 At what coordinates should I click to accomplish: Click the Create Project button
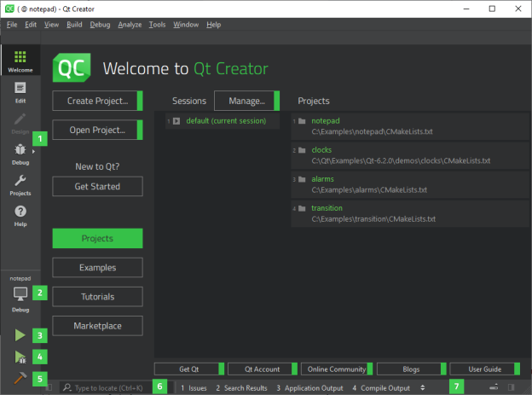coord(97,101)
